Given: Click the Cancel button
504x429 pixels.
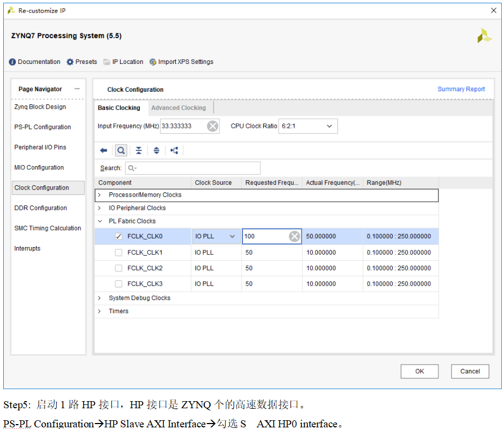Looking at the screenshot, I should (x=470, y=372).
